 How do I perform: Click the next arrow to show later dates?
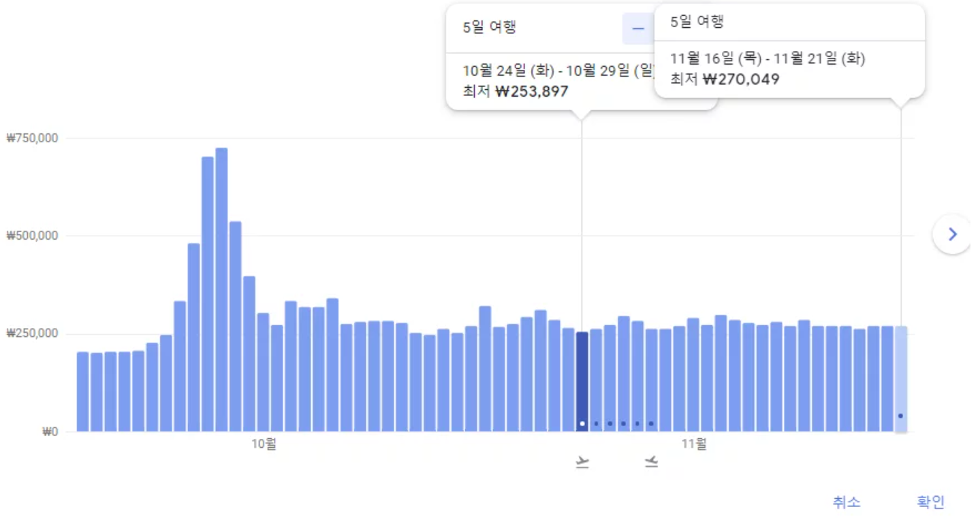coord(952,234)
